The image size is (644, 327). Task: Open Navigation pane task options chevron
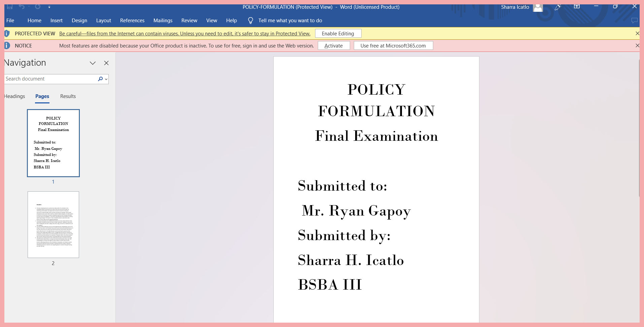click(x=93, y=63)
